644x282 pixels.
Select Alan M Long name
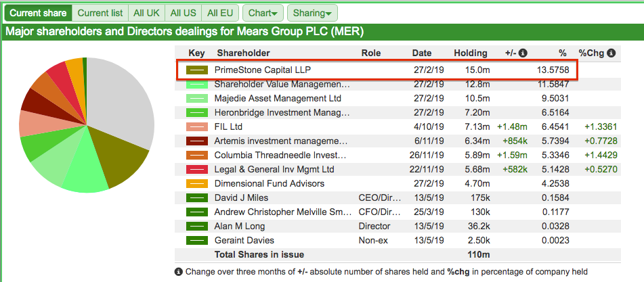coord(240,227)
